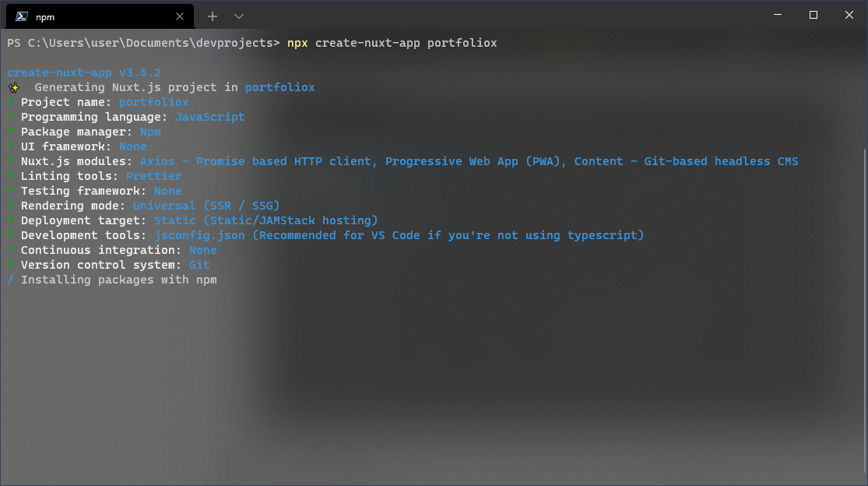Click the npx create-nuxt-app command text
Screen dimensions: 868x486
click(393, 43)
